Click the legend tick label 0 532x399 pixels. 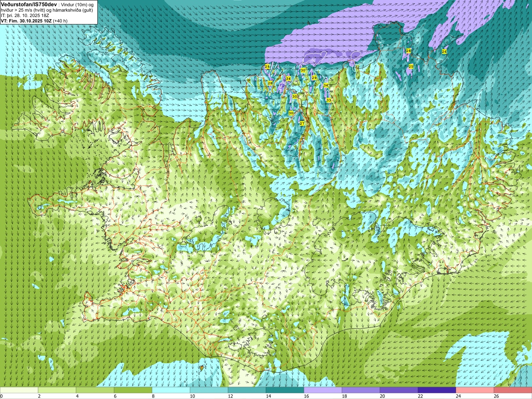click(x=1, y=396)
